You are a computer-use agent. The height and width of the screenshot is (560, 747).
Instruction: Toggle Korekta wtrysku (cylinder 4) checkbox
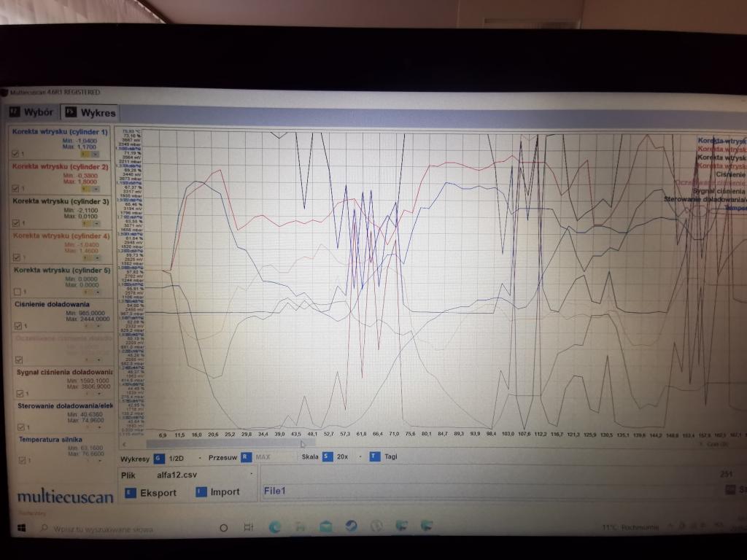coord(17,257)
